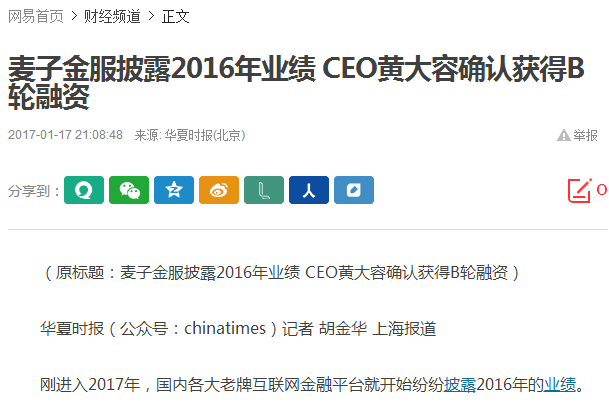Screen dimensions: 609x408
Task: Go to 网易首页 breadcrumb
Action: tap(35, 16)
